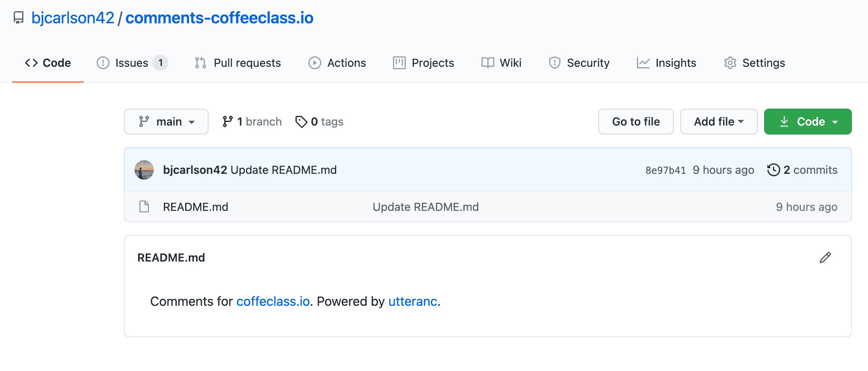Open the Security shield icon
The width and height of the screenshot is (868, 371).
[554, 63]
